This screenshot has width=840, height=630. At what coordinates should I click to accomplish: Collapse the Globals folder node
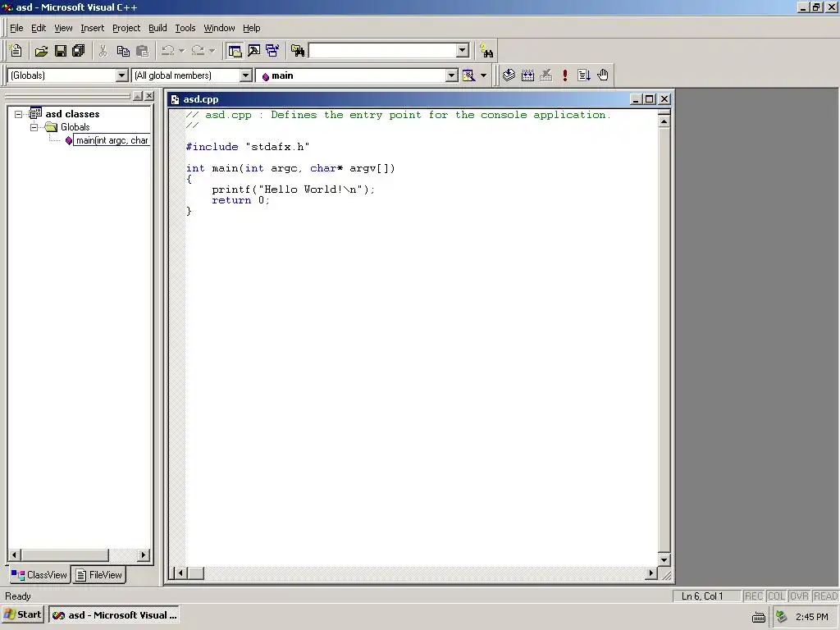pyautogui.click(x=34, y=127)
